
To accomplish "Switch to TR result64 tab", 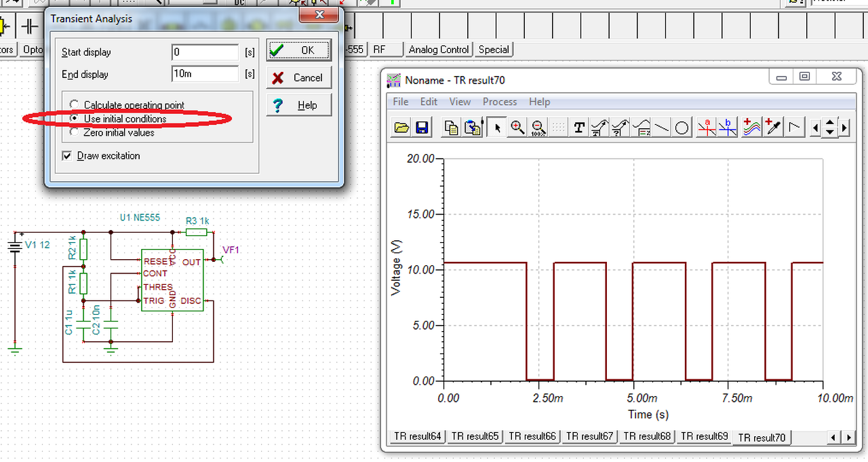I will [x=419, y=436].
